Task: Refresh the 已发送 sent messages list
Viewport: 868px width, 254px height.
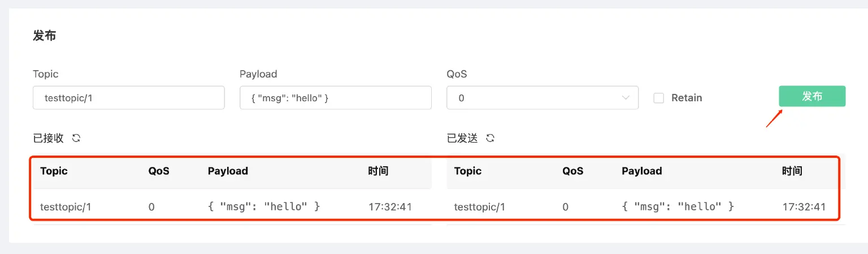Action: 491,138
